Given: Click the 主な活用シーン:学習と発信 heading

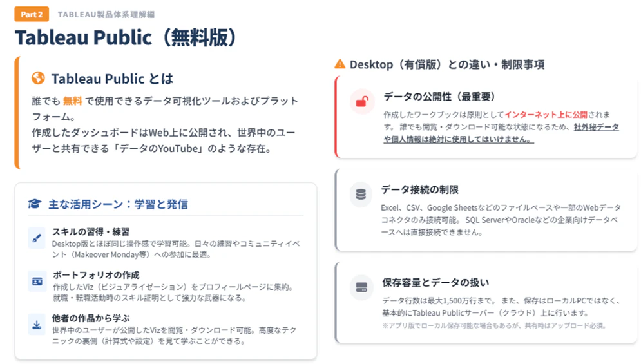Looking at the screenshot, I should (118, 204).
